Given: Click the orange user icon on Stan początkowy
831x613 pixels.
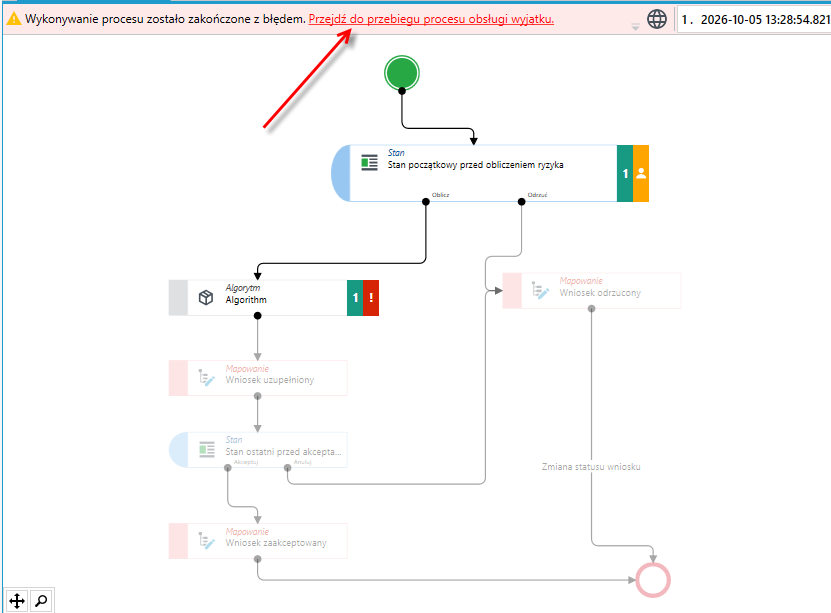Looking at the screenshot, I should point(641,173).
